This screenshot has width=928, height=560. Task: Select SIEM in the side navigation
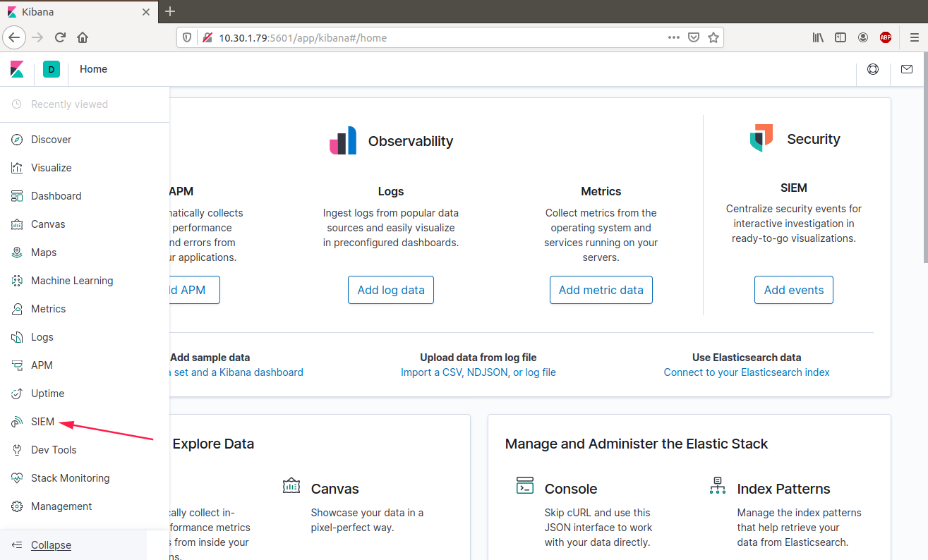[42, 422]
